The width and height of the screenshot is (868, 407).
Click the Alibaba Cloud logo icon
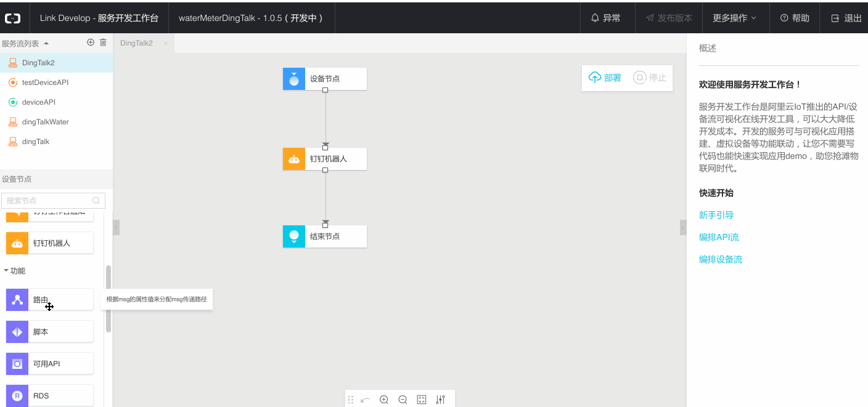12,18
